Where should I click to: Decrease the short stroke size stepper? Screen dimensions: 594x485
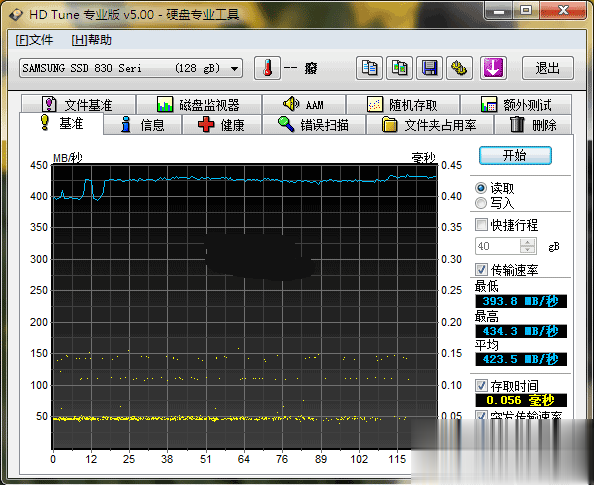528,250
